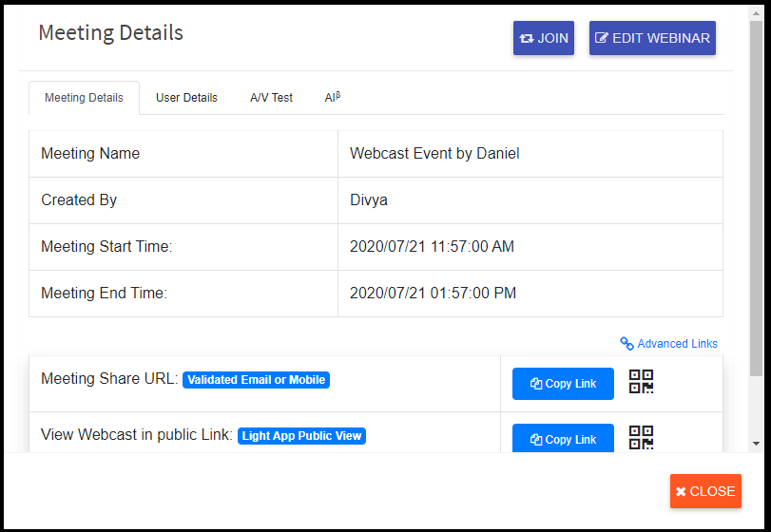This screenshot has width=771, height=532.
Task: Click the Created By label
Action: point(79,199)
